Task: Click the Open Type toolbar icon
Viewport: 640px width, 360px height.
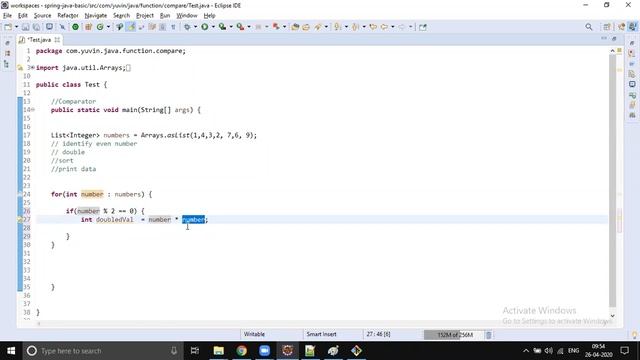Action: click(295, 27)
